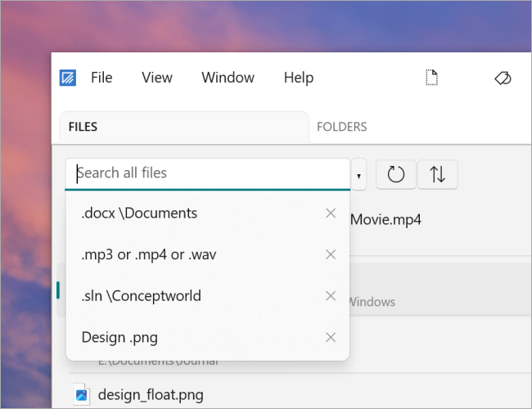Image resolution: width=532 pixels, height=409 pixels.
Task: Expand the search box dropdown arrow
Action: [359, 175]
